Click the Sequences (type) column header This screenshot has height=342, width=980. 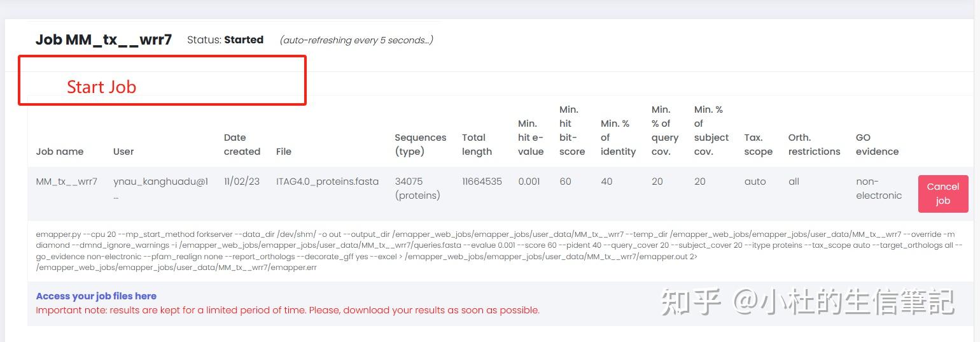[x=420, y=145]
